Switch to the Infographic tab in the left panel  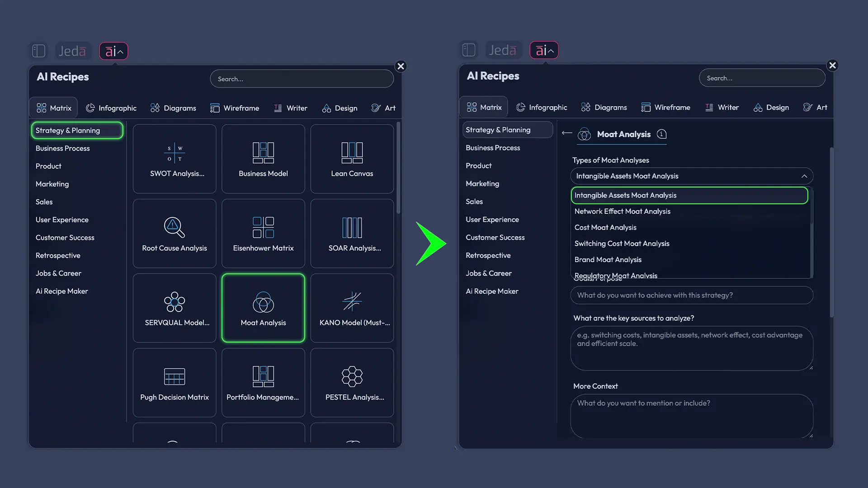point(111,108)
